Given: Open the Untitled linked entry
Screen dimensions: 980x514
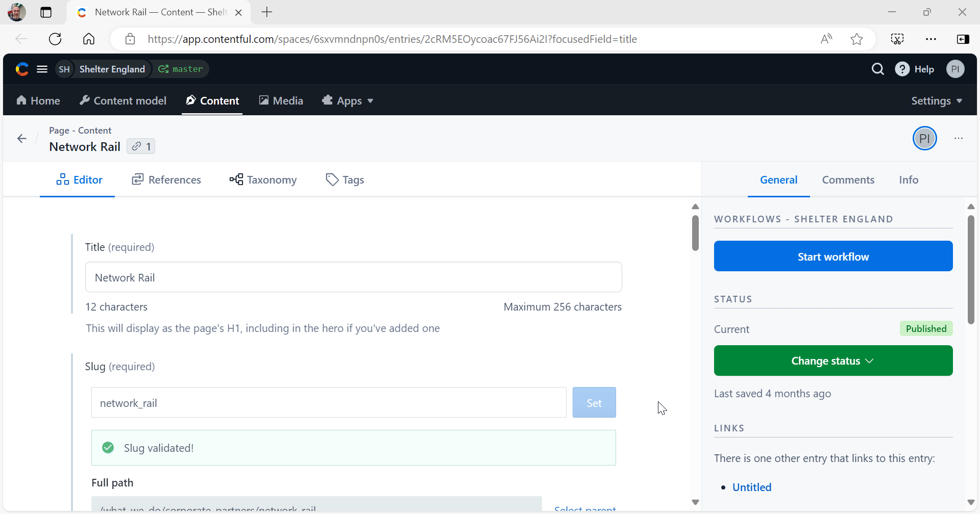Looking at the screenshot, I should point(751,487).
